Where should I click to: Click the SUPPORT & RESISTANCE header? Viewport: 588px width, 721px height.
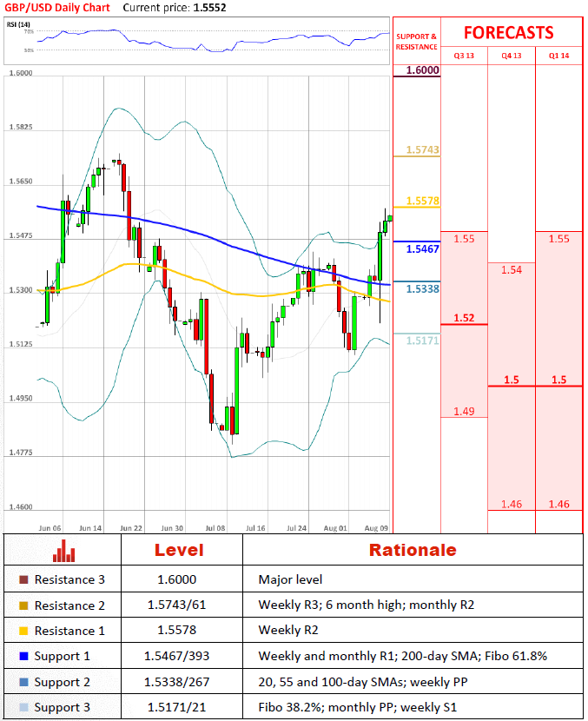click(417, 42)
